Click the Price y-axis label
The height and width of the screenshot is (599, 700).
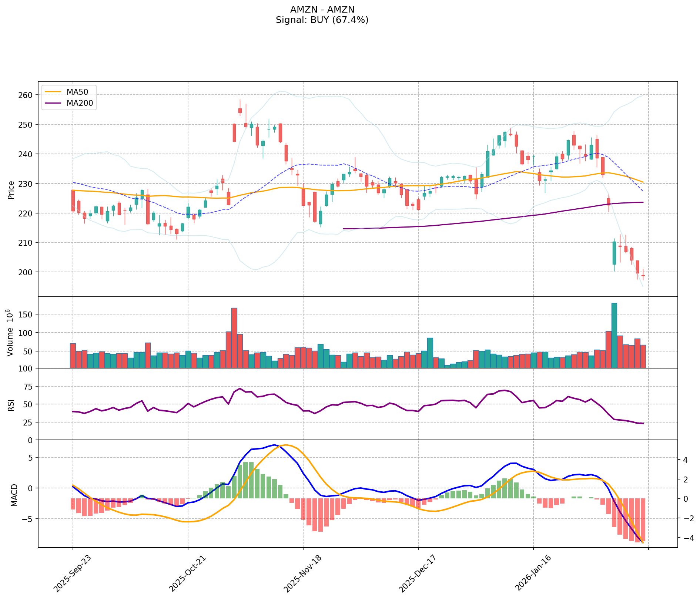tap(11, 190)
